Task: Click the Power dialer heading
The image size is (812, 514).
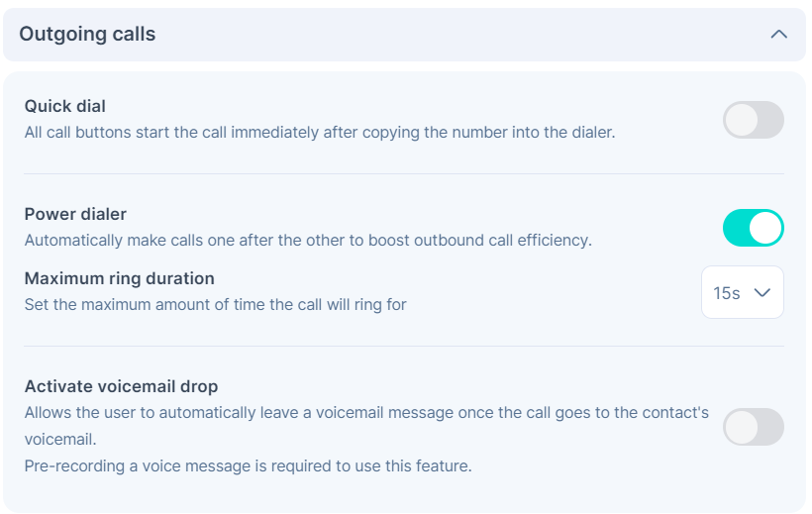Action: pyautogui.click(x=75, y=214)
